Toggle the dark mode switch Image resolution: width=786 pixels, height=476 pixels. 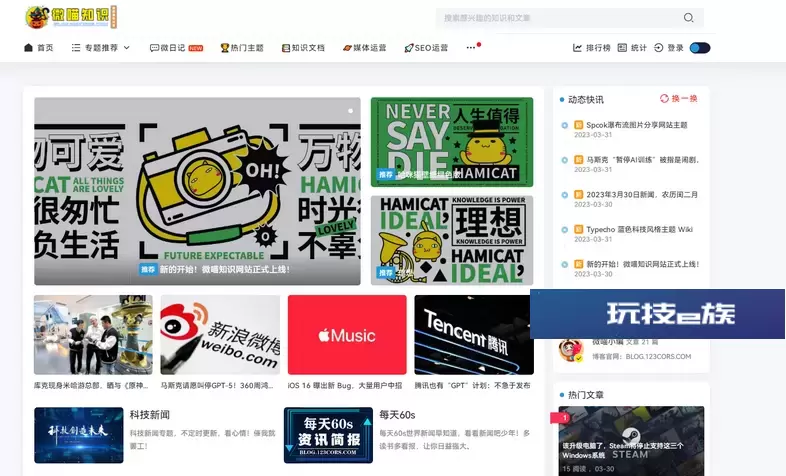pos(700,48)
